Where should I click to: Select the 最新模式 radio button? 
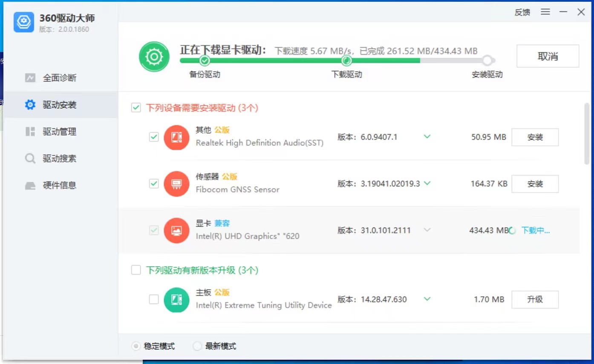tap(197, 346)
